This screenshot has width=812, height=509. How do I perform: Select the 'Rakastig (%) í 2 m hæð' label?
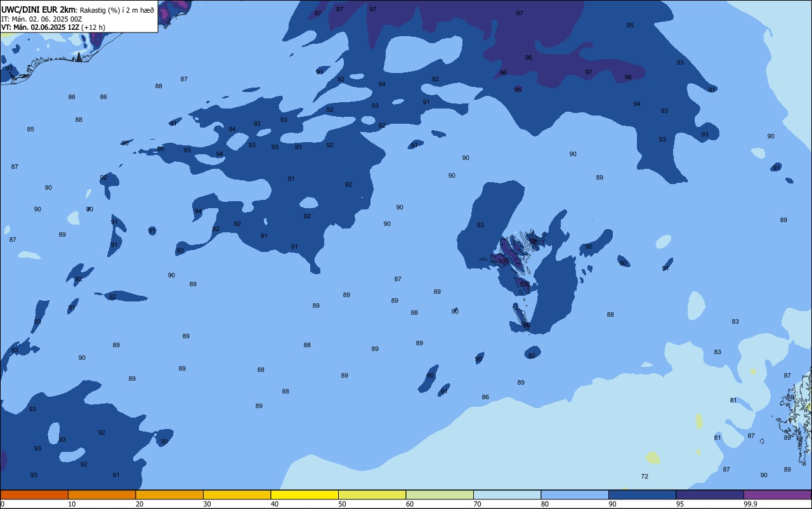click(117, 10)
